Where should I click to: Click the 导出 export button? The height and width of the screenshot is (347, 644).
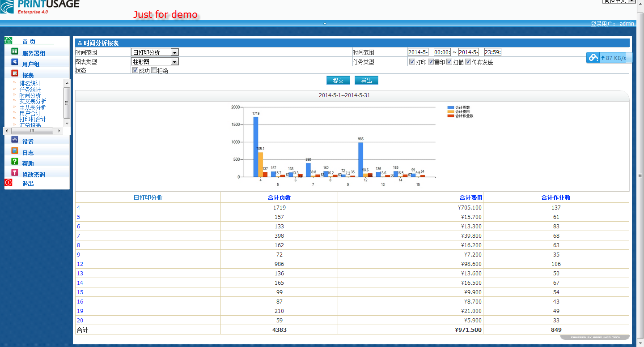366,81
